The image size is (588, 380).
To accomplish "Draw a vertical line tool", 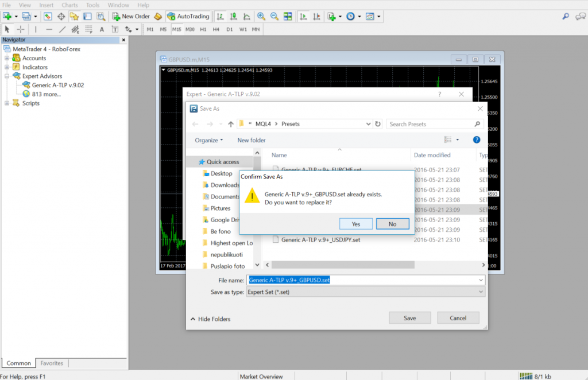I will 36,29.
